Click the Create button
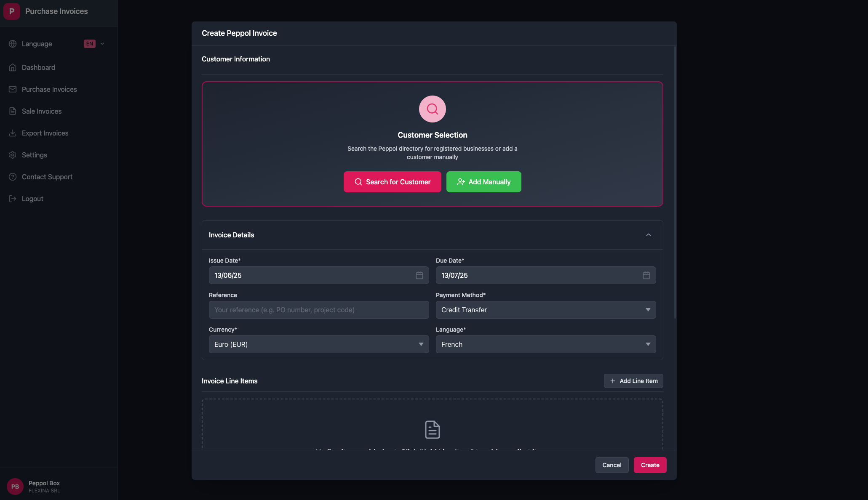 (650, 465)
